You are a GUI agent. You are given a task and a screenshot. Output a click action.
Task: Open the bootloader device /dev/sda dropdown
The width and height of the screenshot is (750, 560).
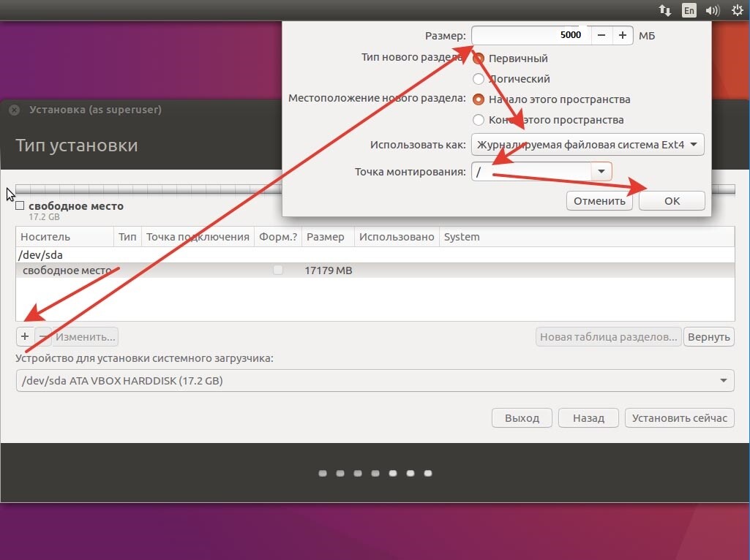click(375, 380)
